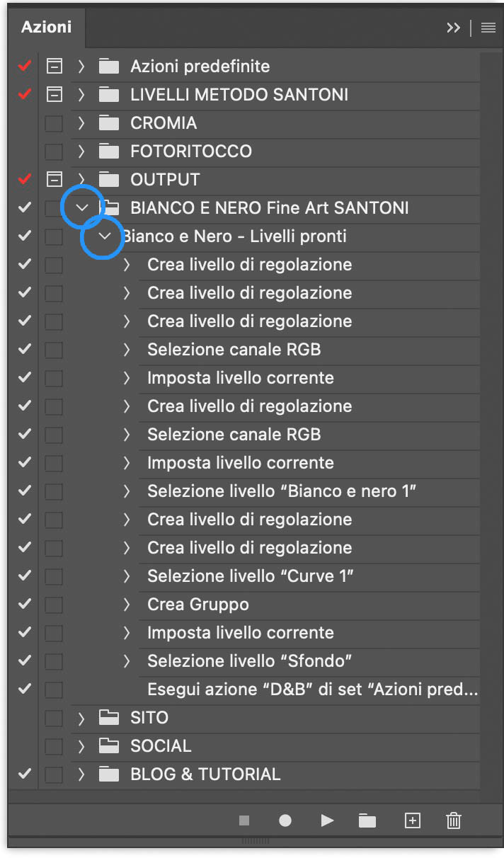Create new action with plus icon
Screen dimensions: 504x858
[x=412, y=820]
